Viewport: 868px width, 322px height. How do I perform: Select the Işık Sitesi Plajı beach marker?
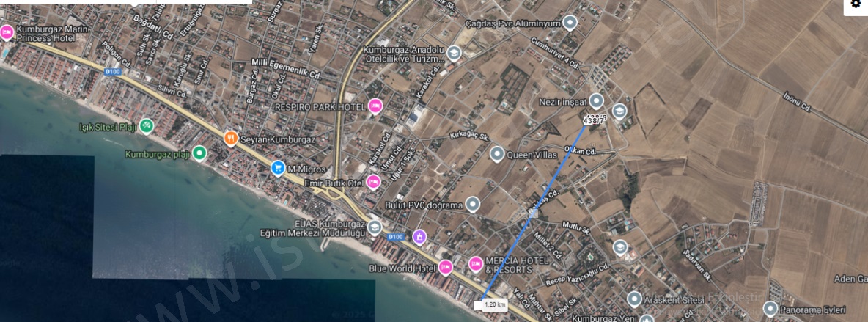click(x=146, y=126)
